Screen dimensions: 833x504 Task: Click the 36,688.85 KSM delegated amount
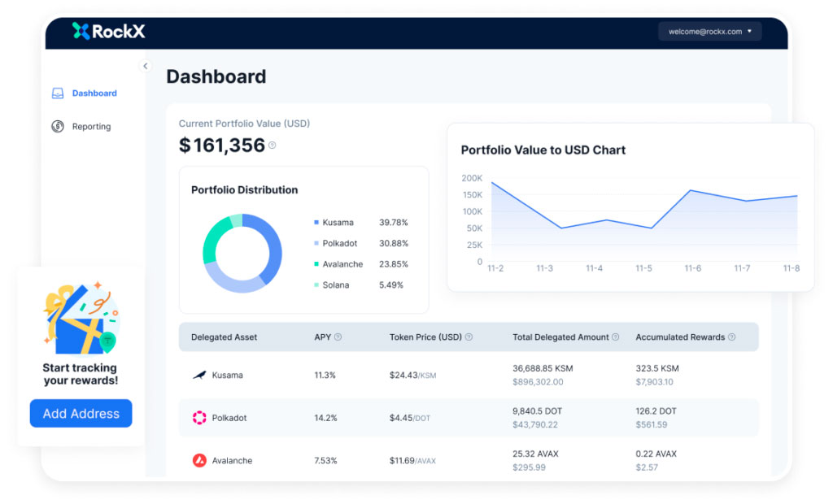point(543,368)
